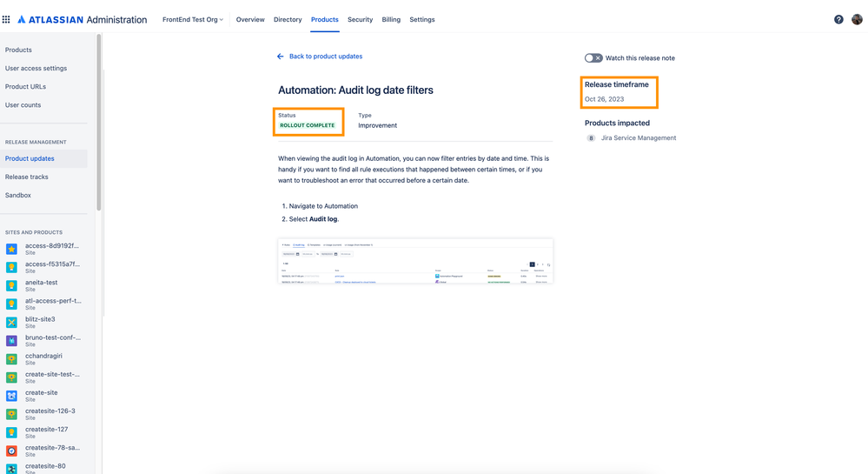The width and height of the screenshot is (868, 474).
Task: Open the Directory tab
Action: [288, 19]
